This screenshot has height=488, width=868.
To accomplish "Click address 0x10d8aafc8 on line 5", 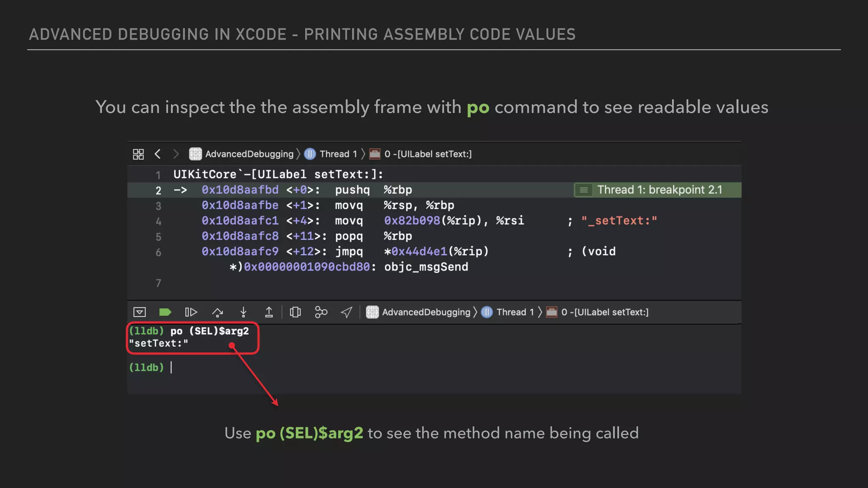I will 240,236.
